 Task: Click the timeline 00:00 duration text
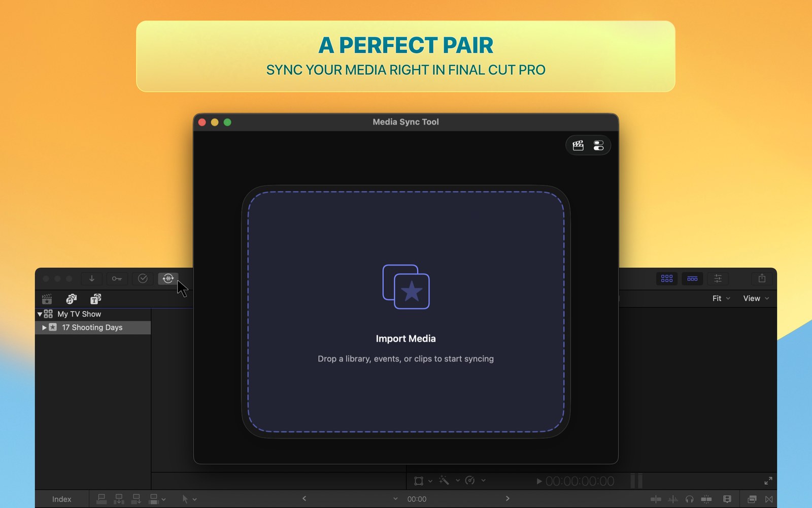click(417, 499)
